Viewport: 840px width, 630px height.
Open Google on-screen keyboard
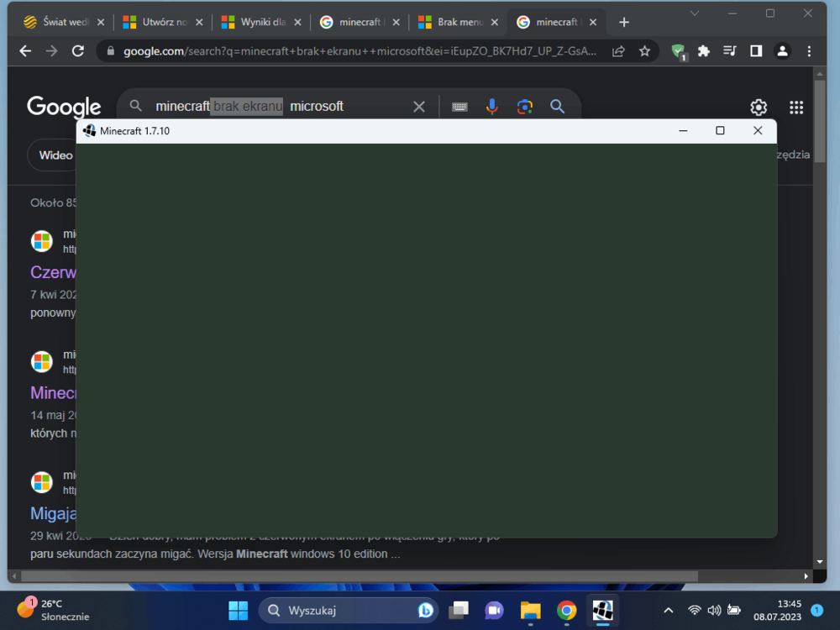(x=459, y=107)
